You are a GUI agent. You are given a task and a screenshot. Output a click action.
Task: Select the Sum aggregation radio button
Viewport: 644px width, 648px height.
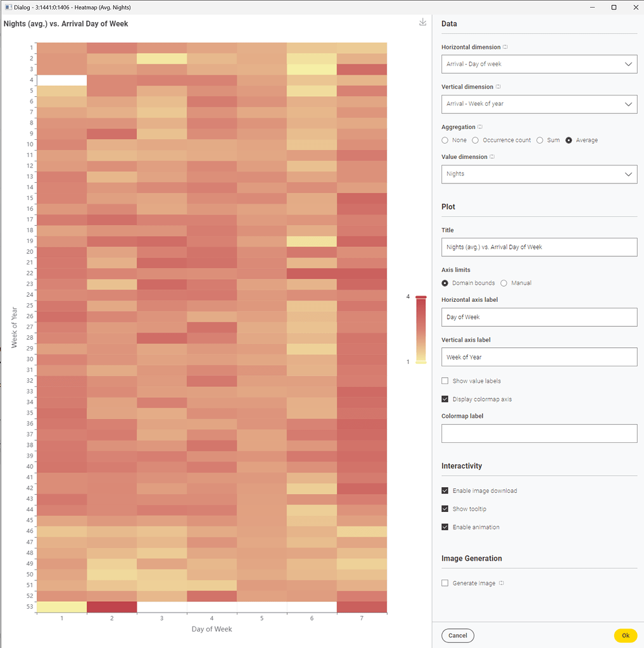coord(540,140)
